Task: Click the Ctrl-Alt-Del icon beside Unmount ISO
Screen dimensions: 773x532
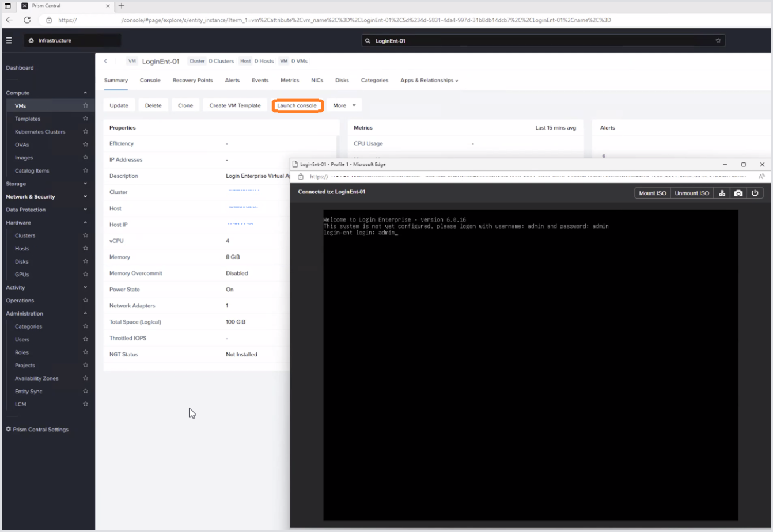Action: (x=722, y=193)
